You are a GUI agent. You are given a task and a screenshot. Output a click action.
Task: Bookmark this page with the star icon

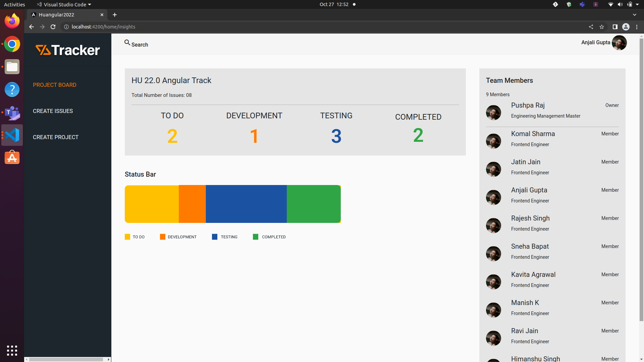[x=602, y=27]
